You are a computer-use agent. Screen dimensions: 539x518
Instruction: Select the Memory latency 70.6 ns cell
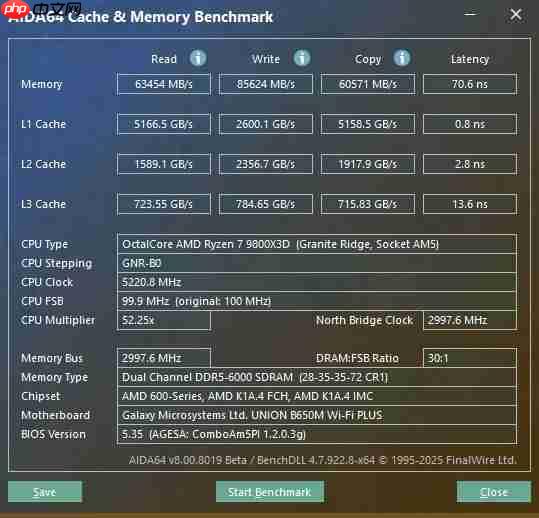click(x=470, y=84)
